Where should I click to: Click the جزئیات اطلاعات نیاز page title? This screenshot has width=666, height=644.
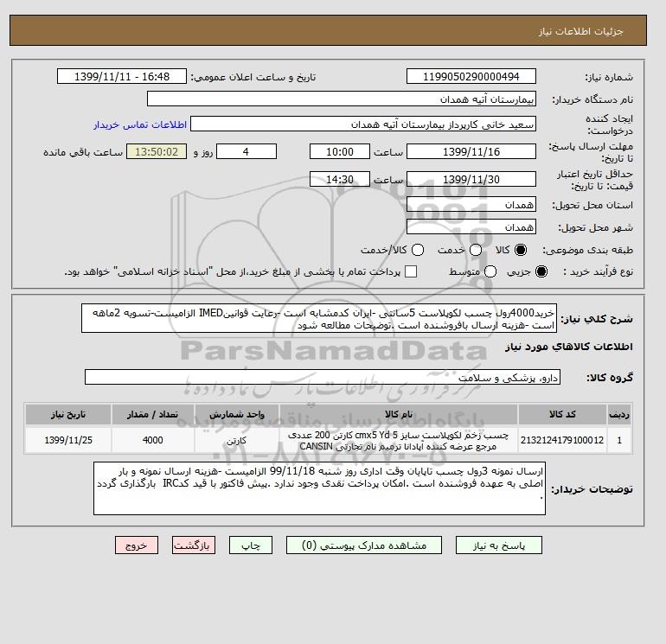pyautogui.click(x=580, y=31)
